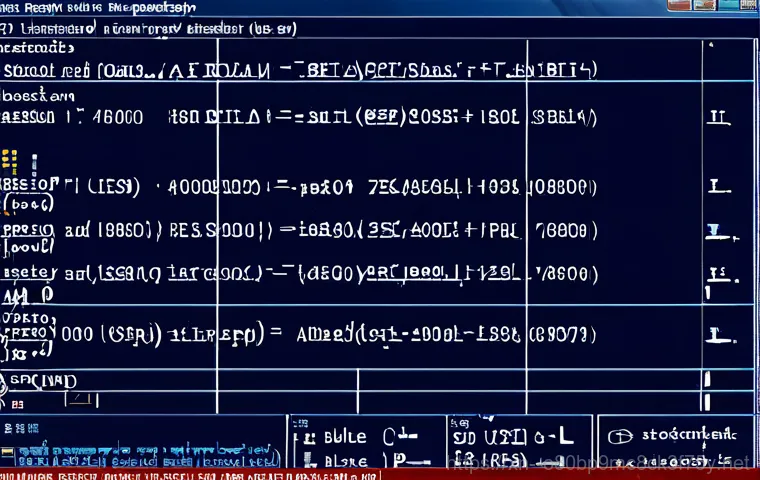This screenshot has height=480, width=760.
Task: Click the "stodcmkenk" label in the bottom-right panel
Action: pyautogui.click(x=689, y=434)
